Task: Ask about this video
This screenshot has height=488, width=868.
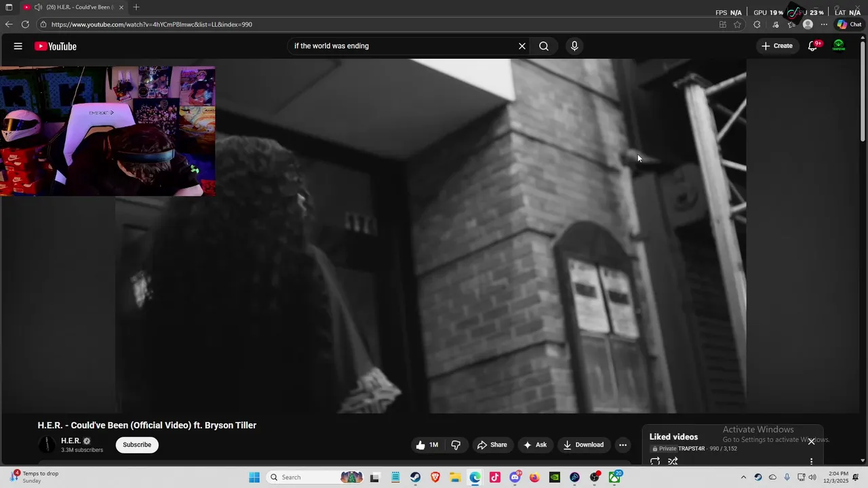Action: tap(534, 445)
